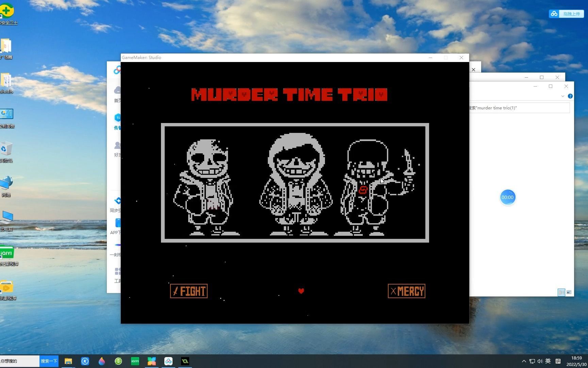588x368 pixels.
Task: Open the Recycle Bin desktop icon
Action: pos(6,152)
